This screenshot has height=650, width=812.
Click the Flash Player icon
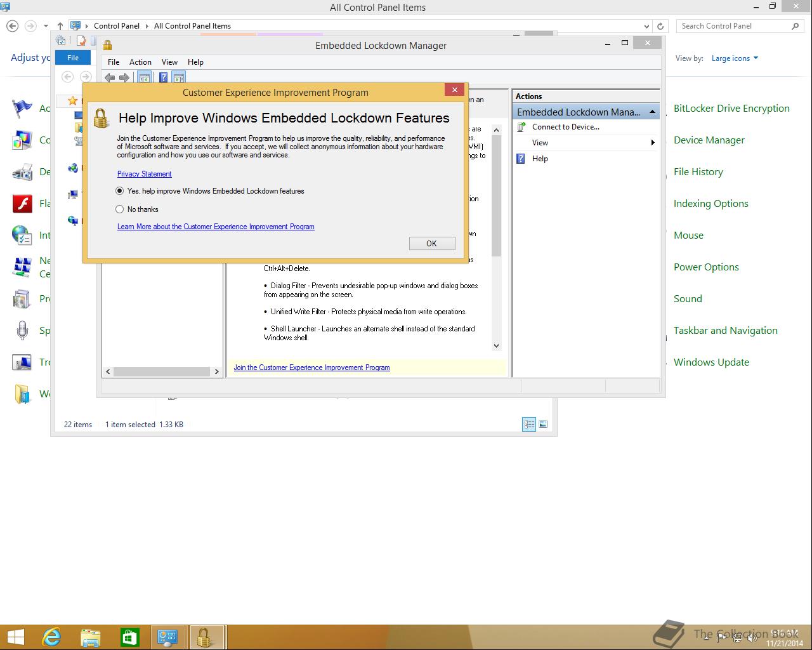(22, 204)
